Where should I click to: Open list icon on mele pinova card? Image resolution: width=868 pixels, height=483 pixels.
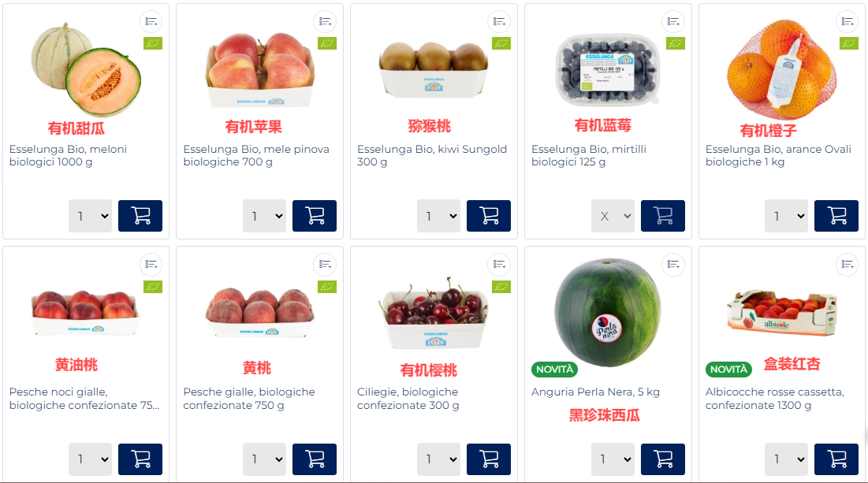click(x=325, y=21)
